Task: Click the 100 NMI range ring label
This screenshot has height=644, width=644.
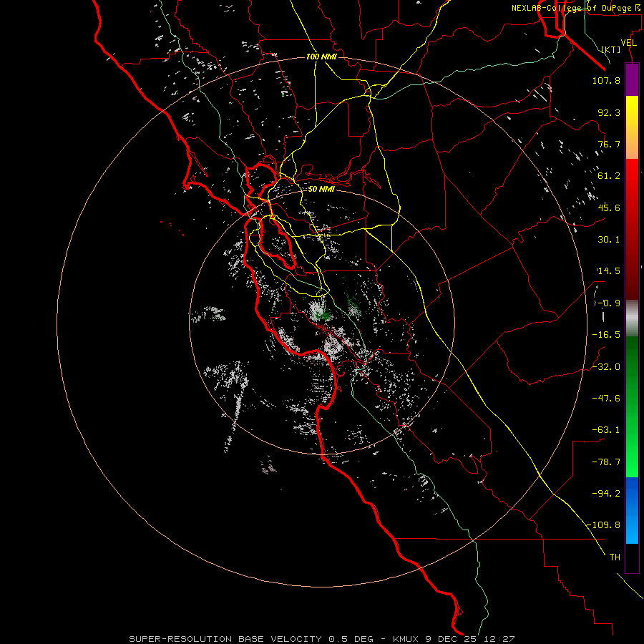Action: [x=321, y=57]
